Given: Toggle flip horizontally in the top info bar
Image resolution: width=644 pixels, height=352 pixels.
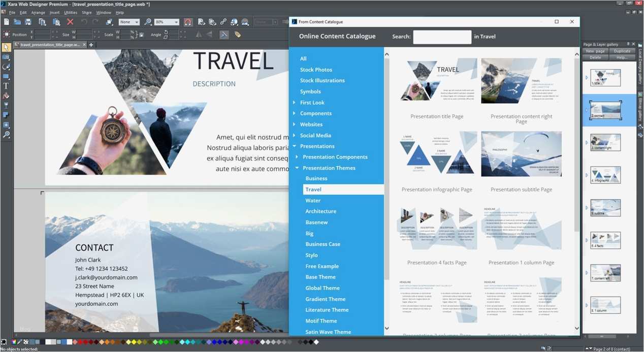Looking at the screenshot, I should pyautogui.click(x=198, y=35).
